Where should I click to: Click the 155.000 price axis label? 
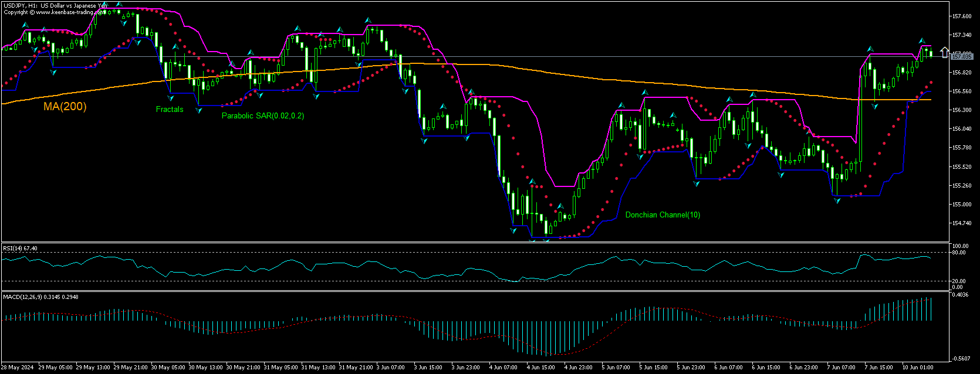(x=961, y=205)
